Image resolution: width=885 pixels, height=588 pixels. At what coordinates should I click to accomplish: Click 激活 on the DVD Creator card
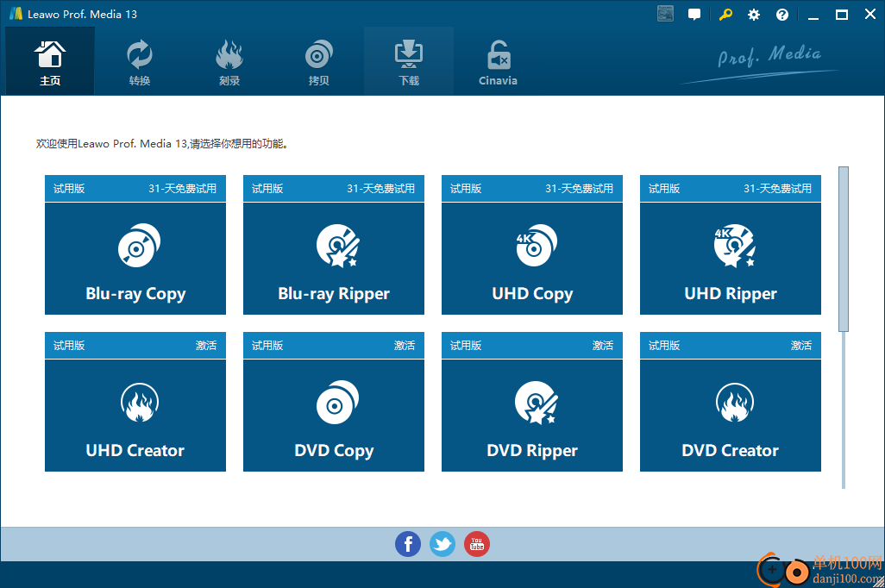[801, 346]
